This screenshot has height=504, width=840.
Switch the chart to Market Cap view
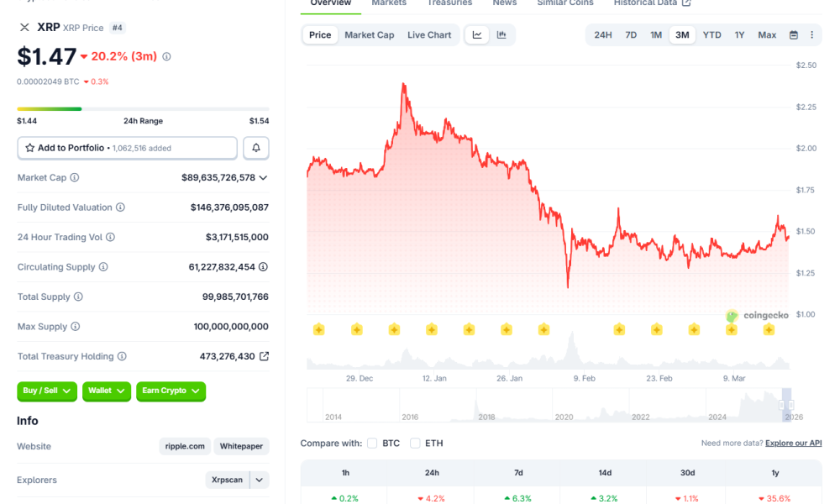pyautogui.click(x=369, y=35)
